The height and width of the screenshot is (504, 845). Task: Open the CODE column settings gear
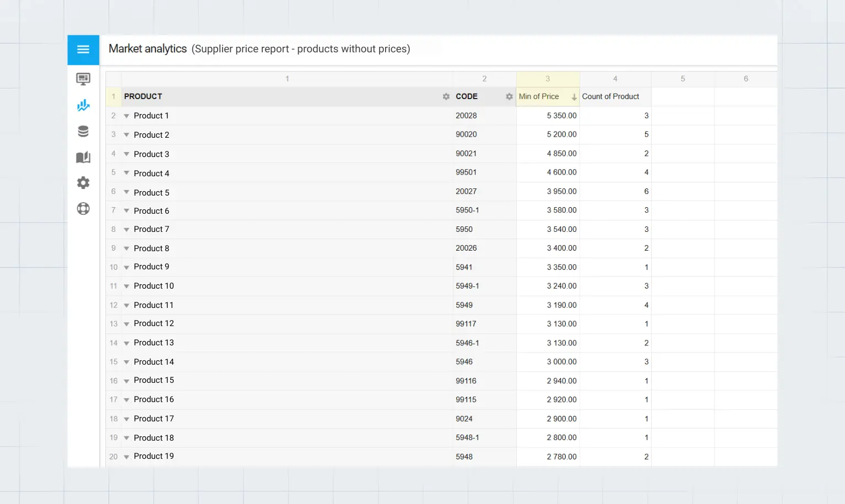pyautogui.click(x=509, y=96)
